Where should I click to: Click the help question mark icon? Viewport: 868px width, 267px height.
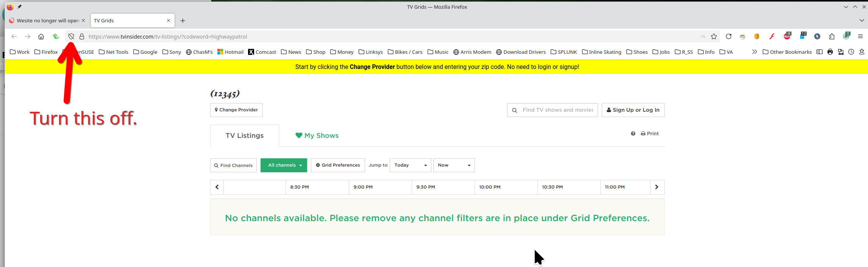pyautogui.click(x=633, y=134)
